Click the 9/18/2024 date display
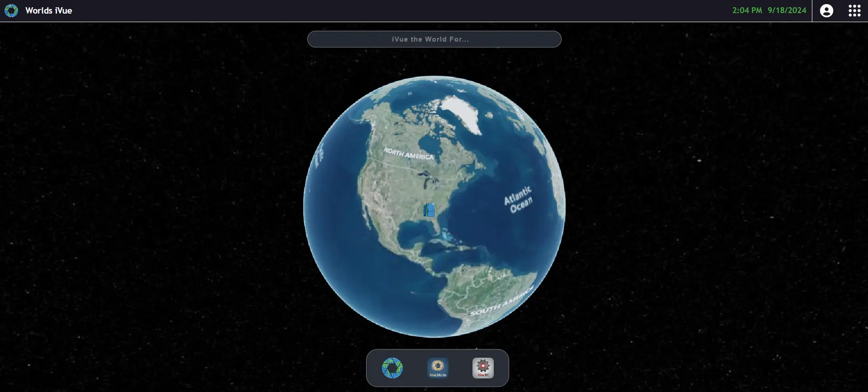868x392 pixels. pos(787,10)
